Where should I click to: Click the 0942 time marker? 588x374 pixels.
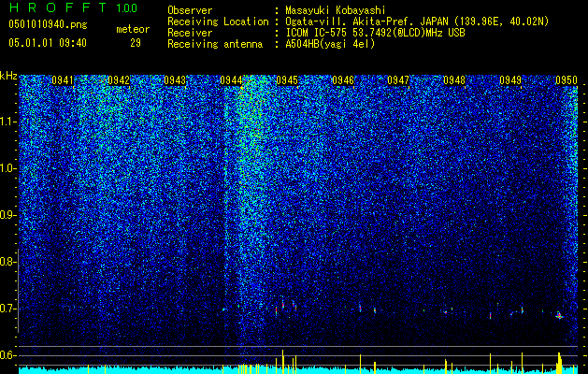pyautogui.click(x=119, y=80)
